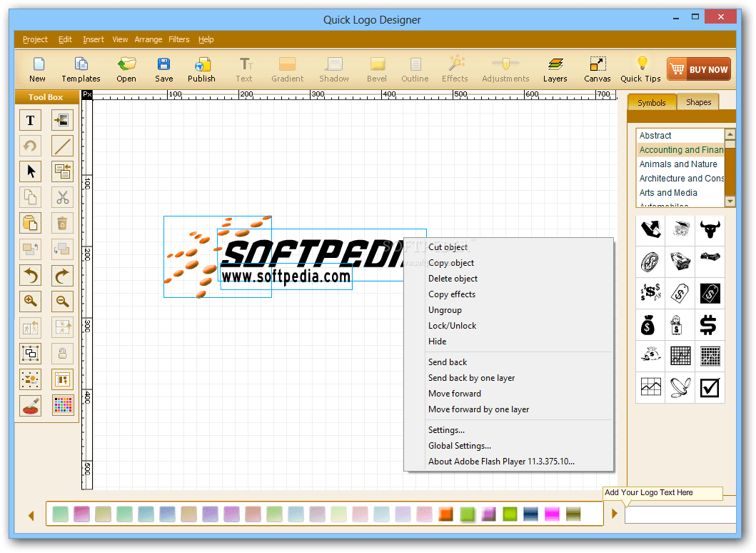The height and width of the screenshot is (553, 756).
Task: Select Arts and Media category
Action: point(680,192)
